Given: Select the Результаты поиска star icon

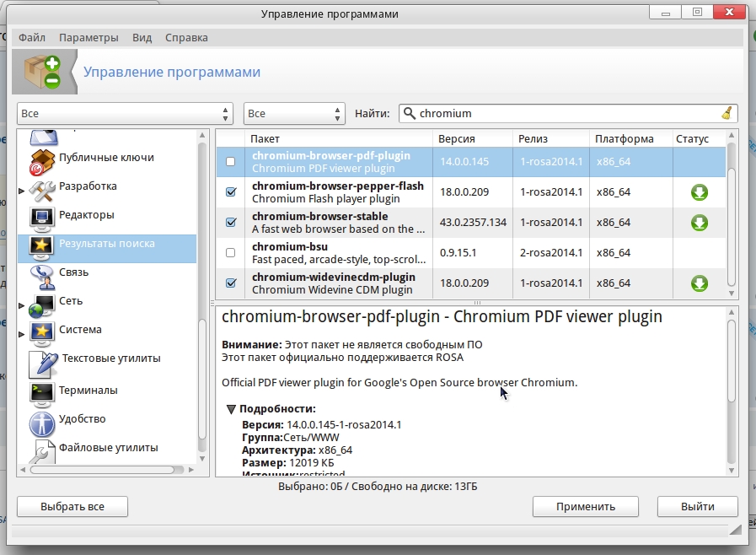Looking at the screenshot, I should pyautogui.click(x=42, y=248).
